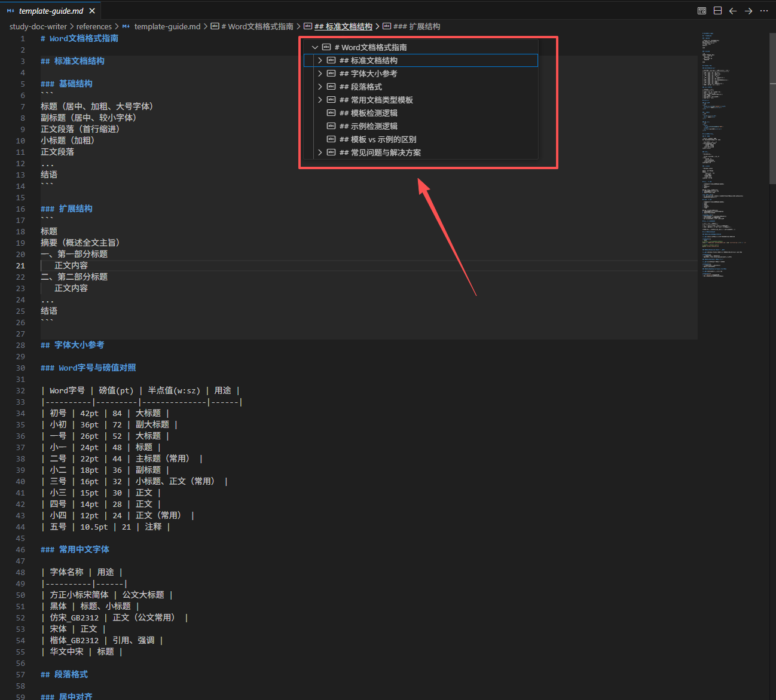Click the '### 常用中文字体' heading

pos(75,549)
